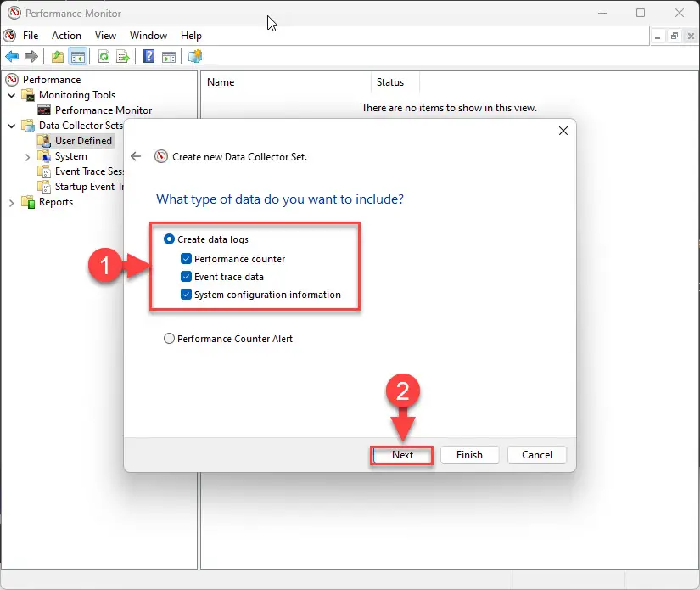Click the Reports folder icon

click(28, 202)
